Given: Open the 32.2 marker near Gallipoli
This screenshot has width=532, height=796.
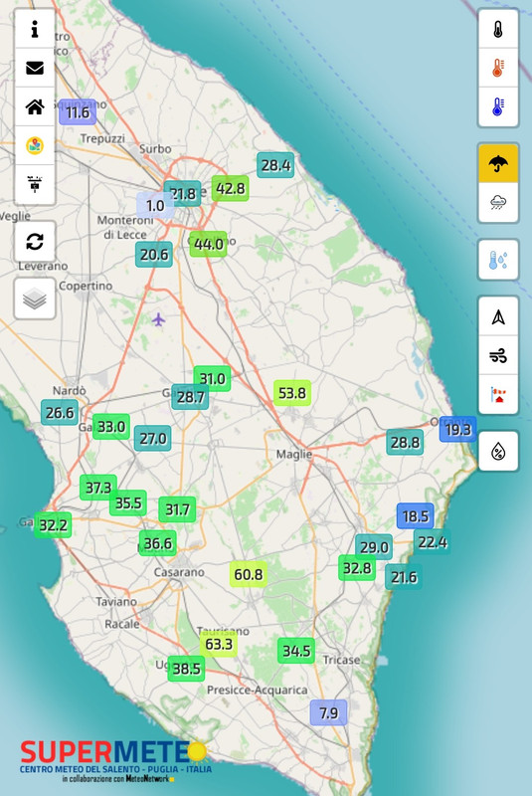Looking at the screenshot, I should tap(53, 525).
